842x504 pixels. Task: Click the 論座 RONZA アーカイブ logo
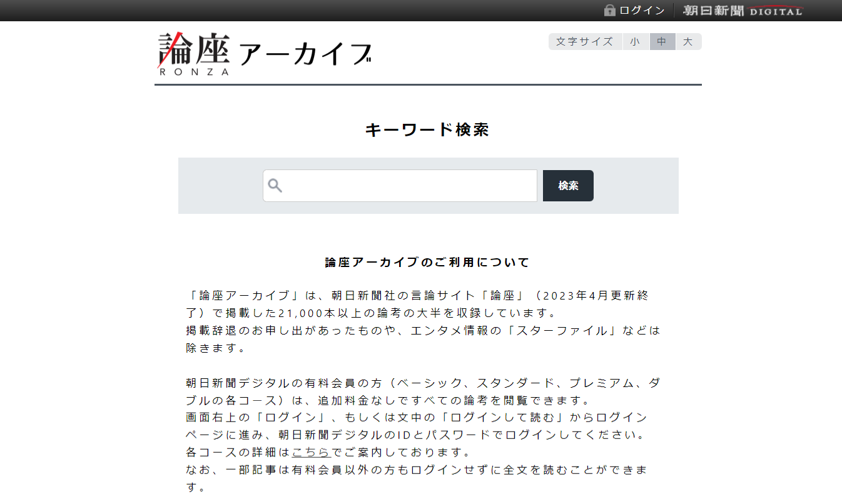pos(265,54)
